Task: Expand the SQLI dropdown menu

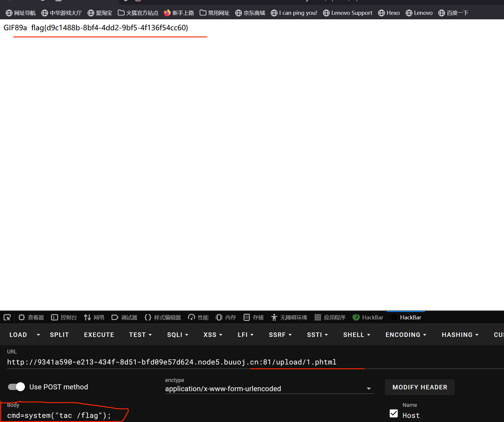Action: (x=178, y=335)
